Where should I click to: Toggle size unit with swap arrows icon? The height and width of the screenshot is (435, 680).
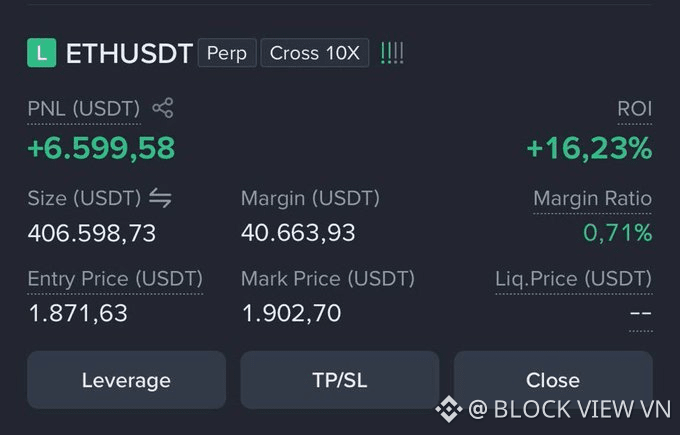[160, 198]
